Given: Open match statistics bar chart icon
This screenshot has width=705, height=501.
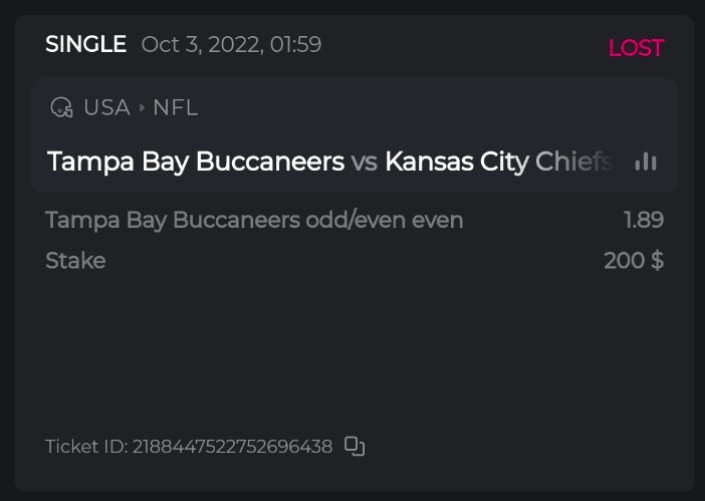Looking at the screenshot, I should coord(645,161).
